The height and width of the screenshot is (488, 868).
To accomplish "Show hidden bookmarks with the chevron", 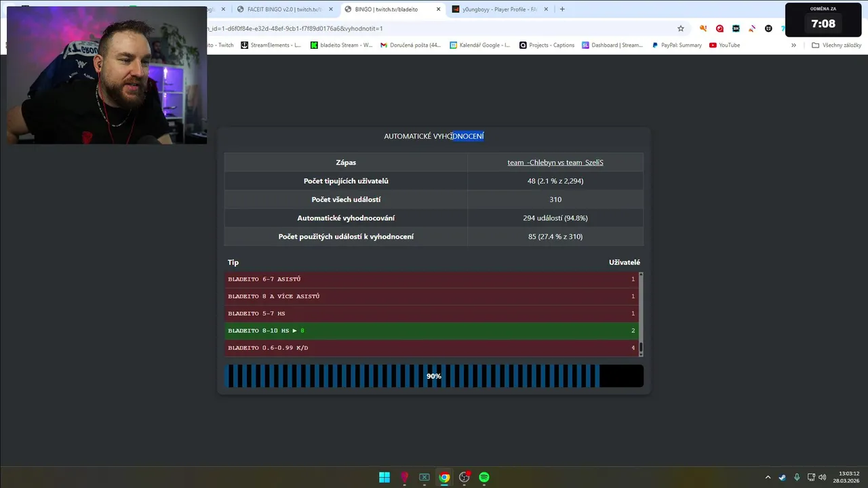I will [x=793, y=45].
